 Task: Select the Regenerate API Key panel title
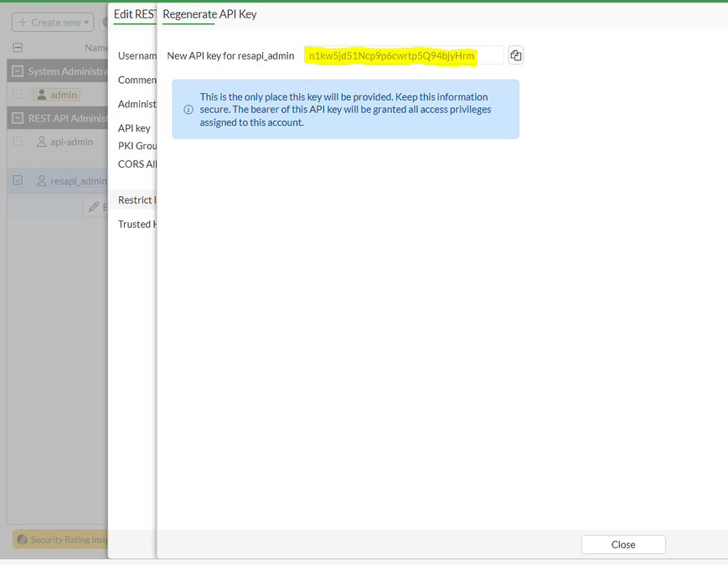click(x=209, y=14)
